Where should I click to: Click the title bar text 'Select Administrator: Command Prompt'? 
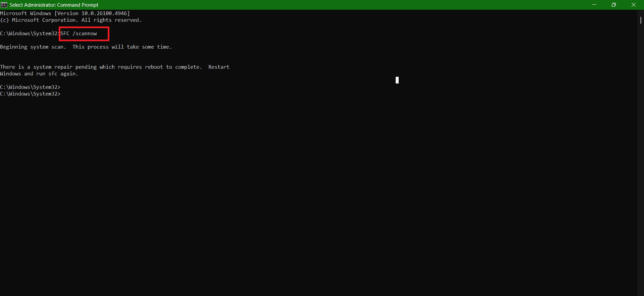click(x=54, y=5)
